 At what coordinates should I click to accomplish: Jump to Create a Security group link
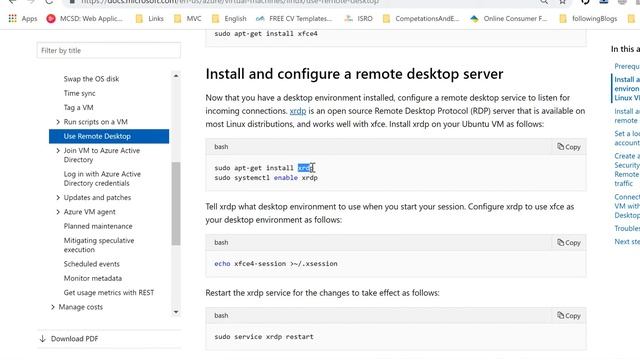pos(627,169)
